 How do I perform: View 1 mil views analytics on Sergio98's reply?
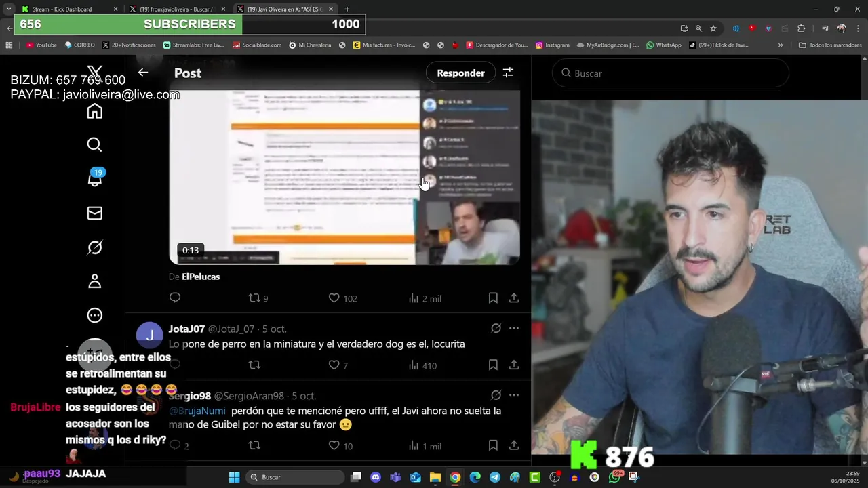coord(425,445)
